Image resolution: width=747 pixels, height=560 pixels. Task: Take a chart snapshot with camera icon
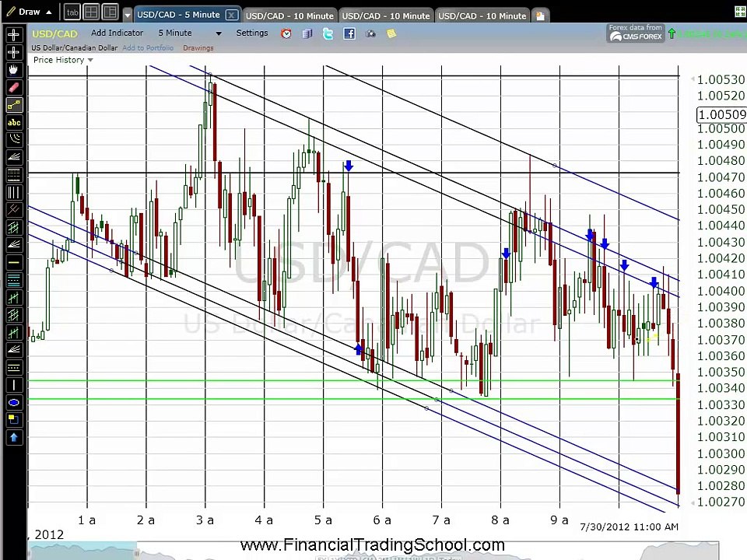pos(370,33)
